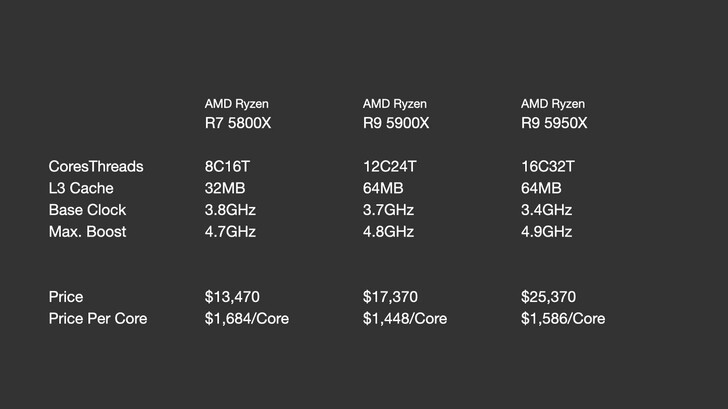
Task: Select the 16C32T cores value
Action: pyautogui.click(x=548, y=166)
